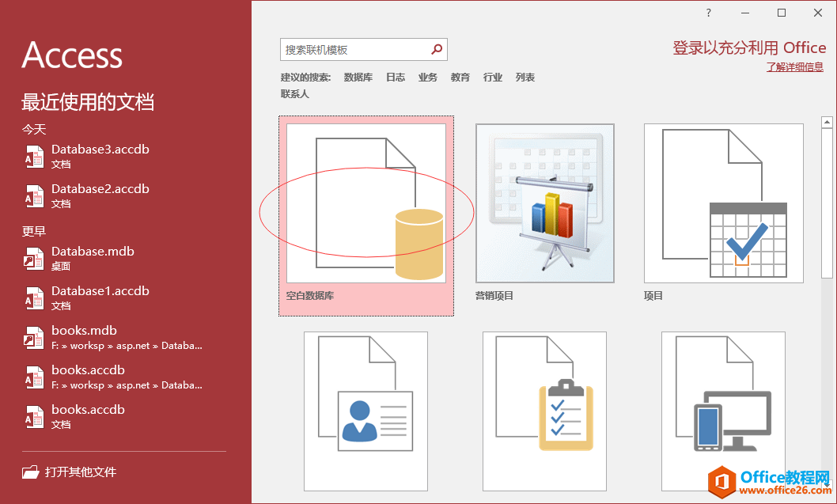Image resolution: width=837 pixels, height=504 pixels.
Task: Pick the 行业 suggested search
Action: coord(493,78)
